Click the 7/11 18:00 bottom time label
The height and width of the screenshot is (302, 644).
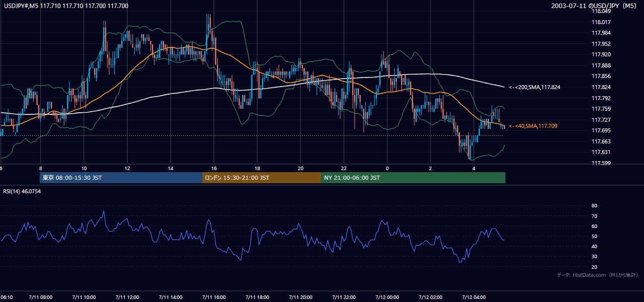tap(257, 297)
